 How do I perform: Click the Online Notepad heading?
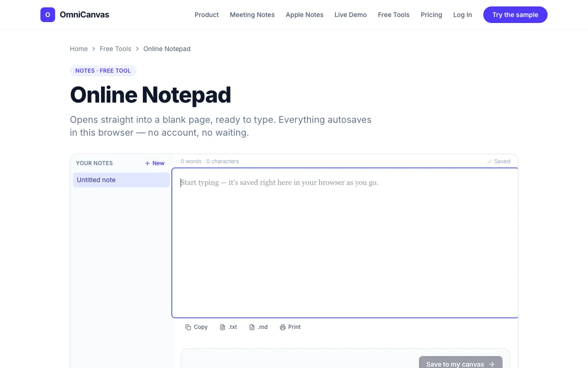[x=150, y=95]
